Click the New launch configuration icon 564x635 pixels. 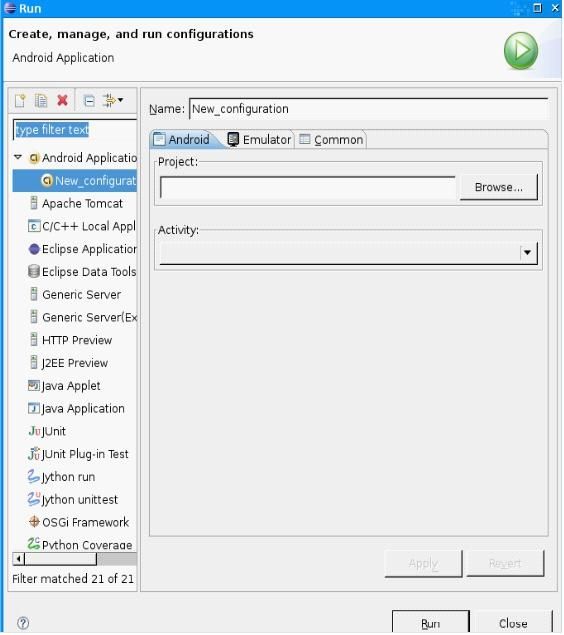click(x=20, y=100)
